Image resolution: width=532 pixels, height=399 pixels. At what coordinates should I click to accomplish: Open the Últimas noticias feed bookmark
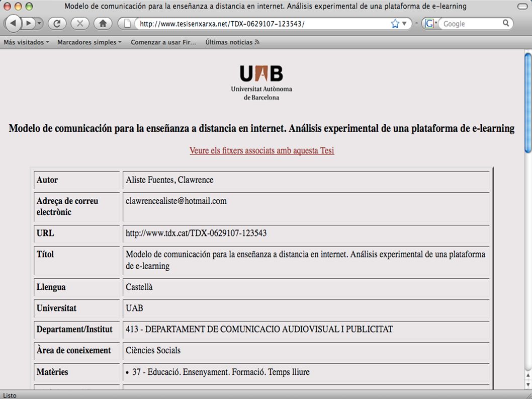point(232,42)
